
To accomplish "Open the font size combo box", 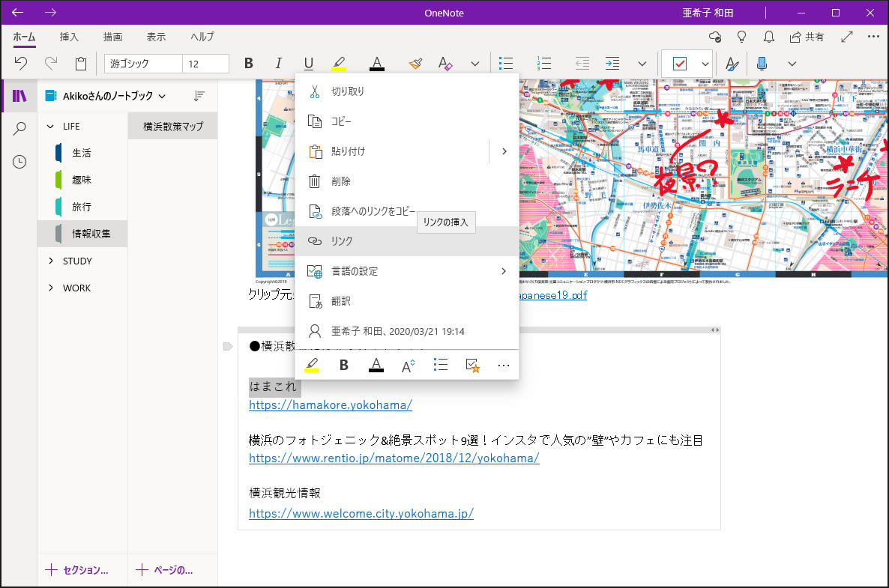I will coord(205,64).
